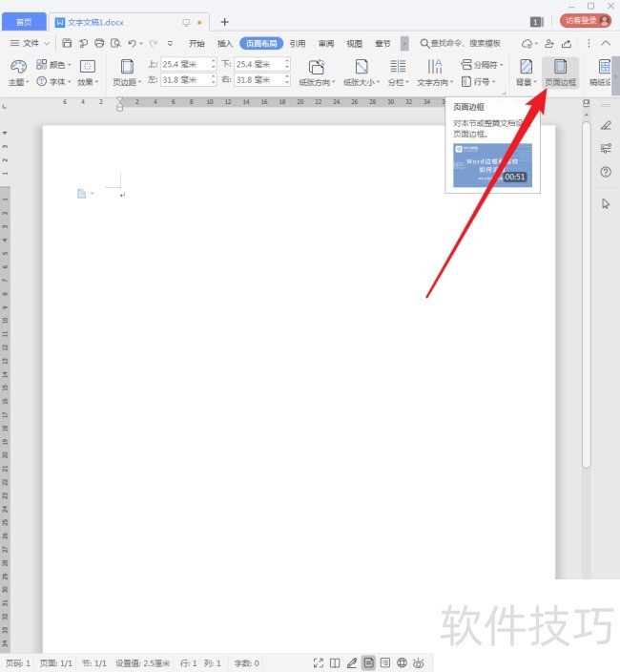Open the 背景 page background menu
Viewport: 620px width, 672px height.
pyautogui.click(x=526, y=73)
